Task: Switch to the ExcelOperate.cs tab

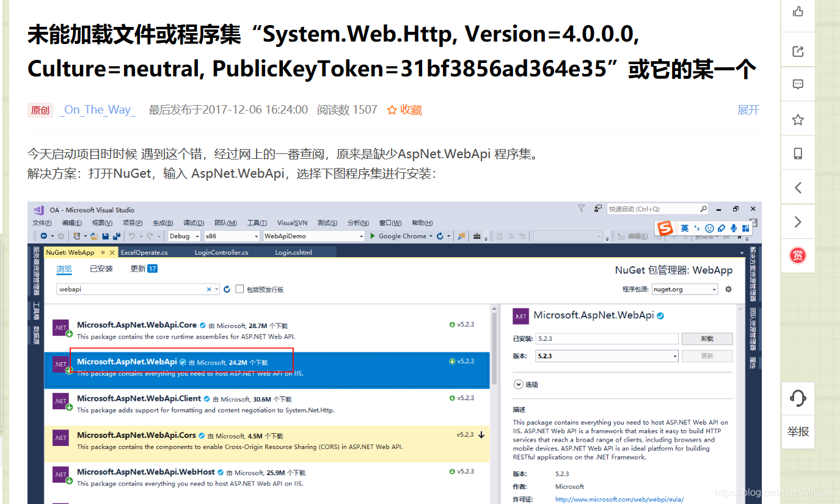Action: 144,252
